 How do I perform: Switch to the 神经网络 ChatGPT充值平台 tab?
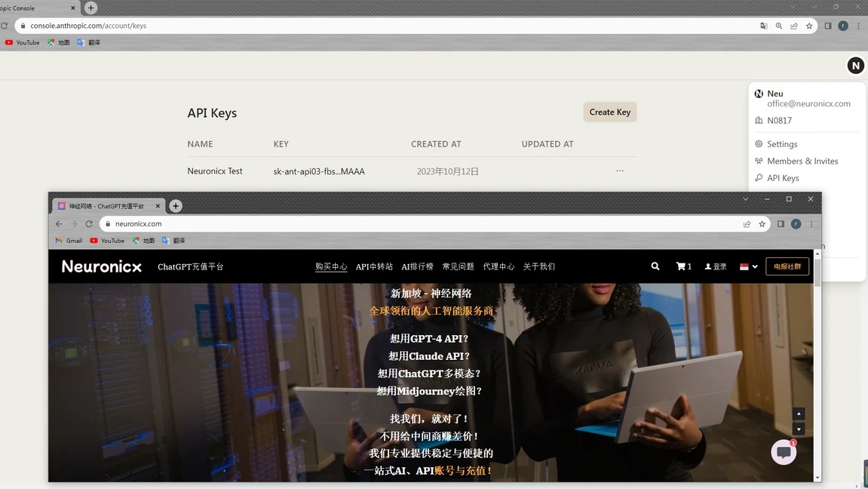pyautogui.click(x=106, y=206)
